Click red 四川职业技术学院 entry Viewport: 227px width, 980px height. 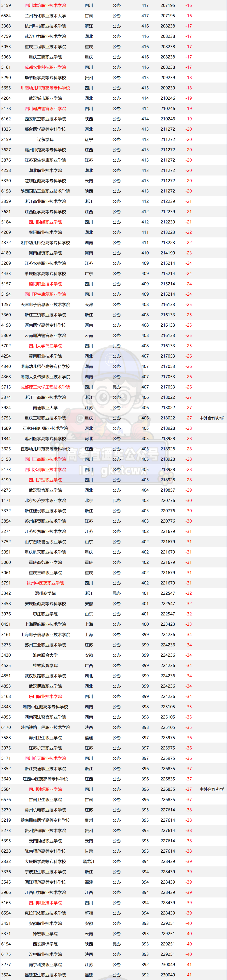click(x=45, y=903)
